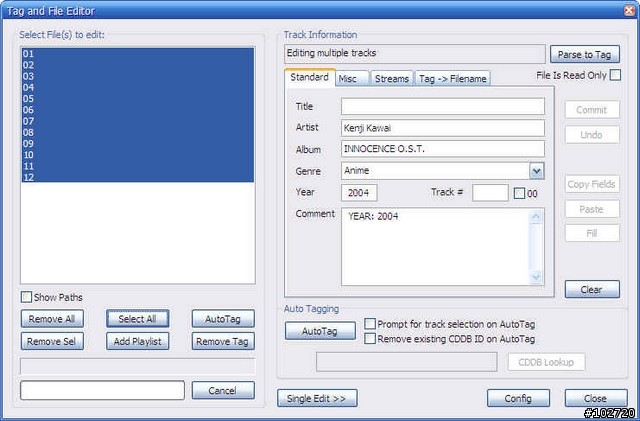This screenshot has height=421, width=640.
Task: Select file 01 in the list
Action: [138, 53]
